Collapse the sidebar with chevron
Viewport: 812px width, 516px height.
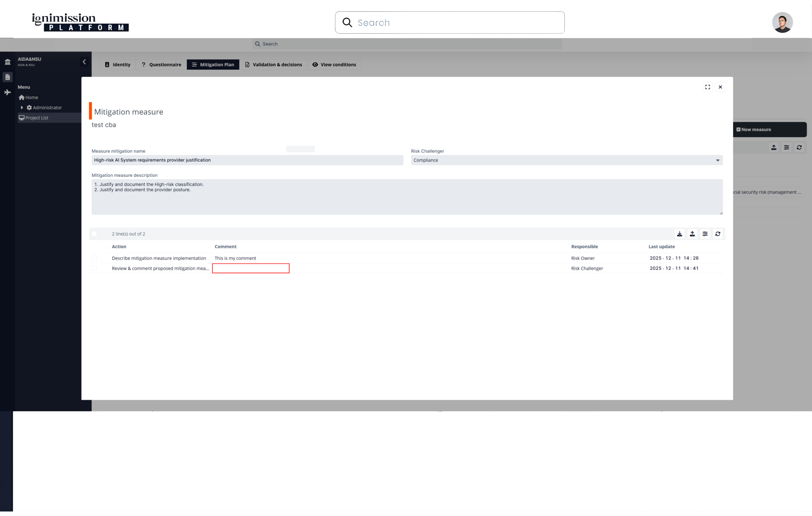coord(84,62)
